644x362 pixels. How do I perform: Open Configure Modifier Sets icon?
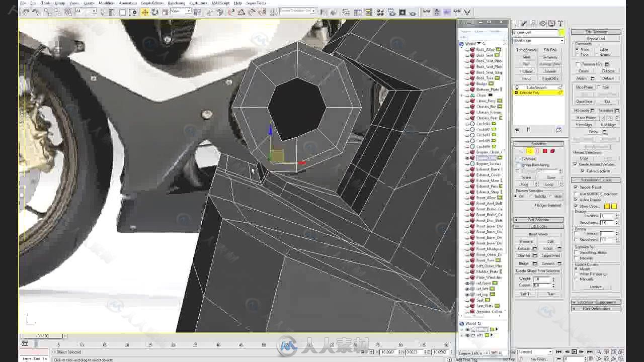click(558, 130)
